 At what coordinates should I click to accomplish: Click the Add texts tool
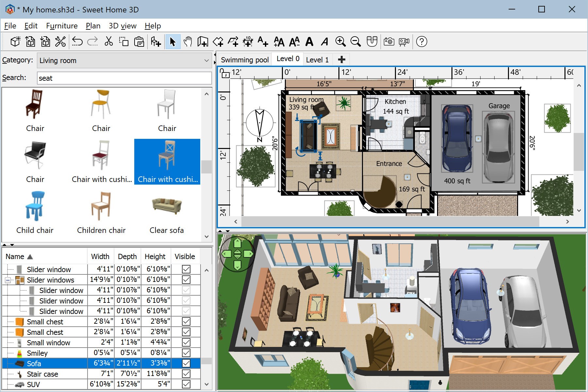263,41
